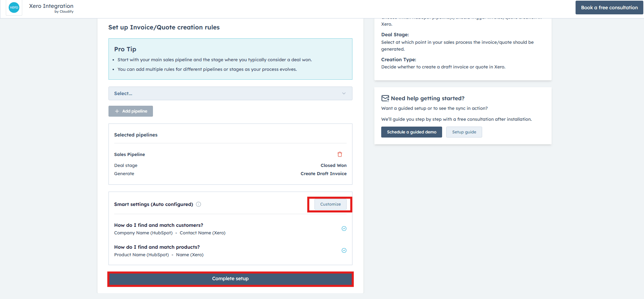Click the Xero Integration title
Screen dimensions: 644x299
[51, 6]
